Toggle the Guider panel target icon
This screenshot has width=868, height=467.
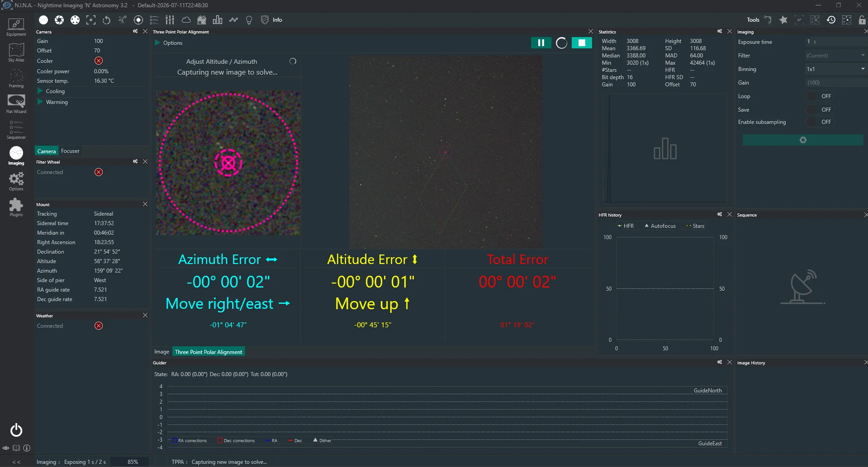click(x=138, y=20)
